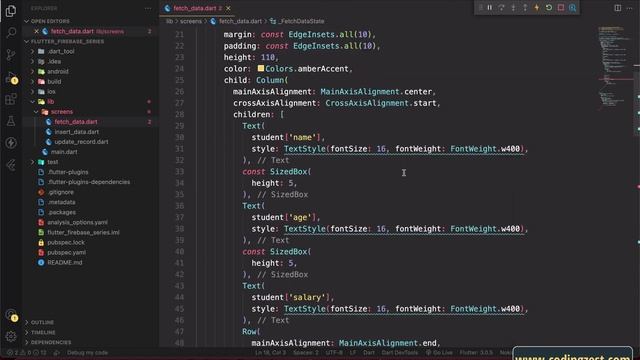The height and width of the screenshot is (360, 640).
Task: Open the Extensions view
Action: click(x=11, y=99)
